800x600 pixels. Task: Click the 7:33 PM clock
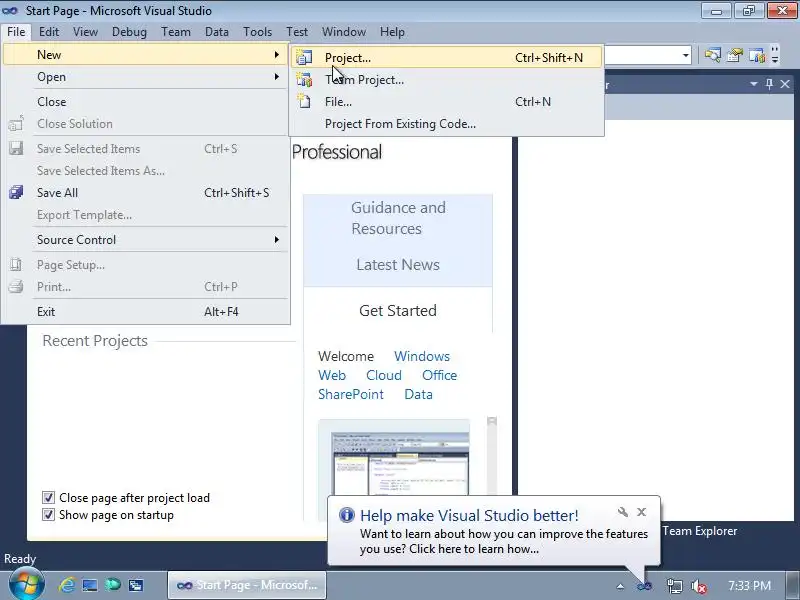749,585
